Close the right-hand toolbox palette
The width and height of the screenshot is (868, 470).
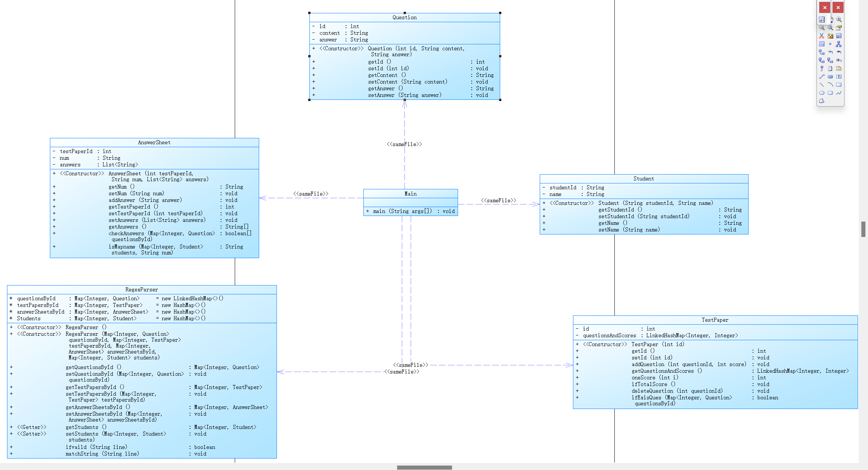coord(838,7)
